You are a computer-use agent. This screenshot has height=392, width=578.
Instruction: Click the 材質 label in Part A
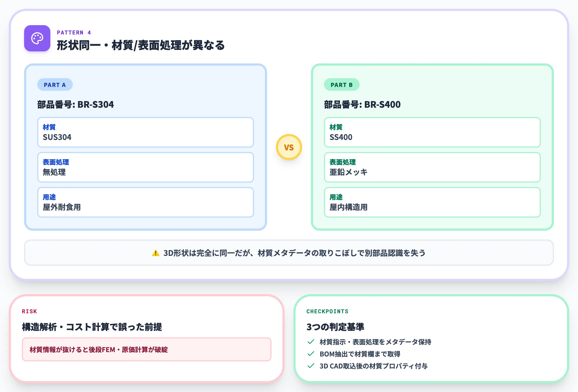click(x=49, y=127)
